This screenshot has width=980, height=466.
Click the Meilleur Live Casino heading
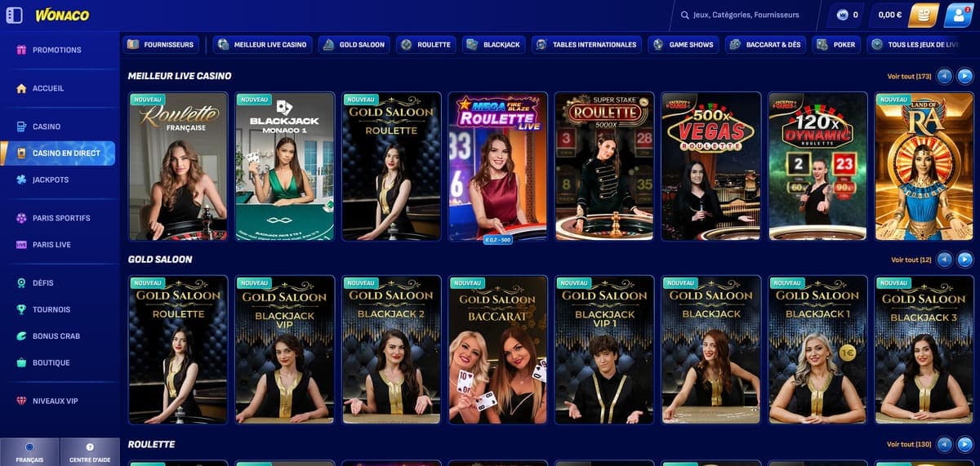(x=180, y=76)
